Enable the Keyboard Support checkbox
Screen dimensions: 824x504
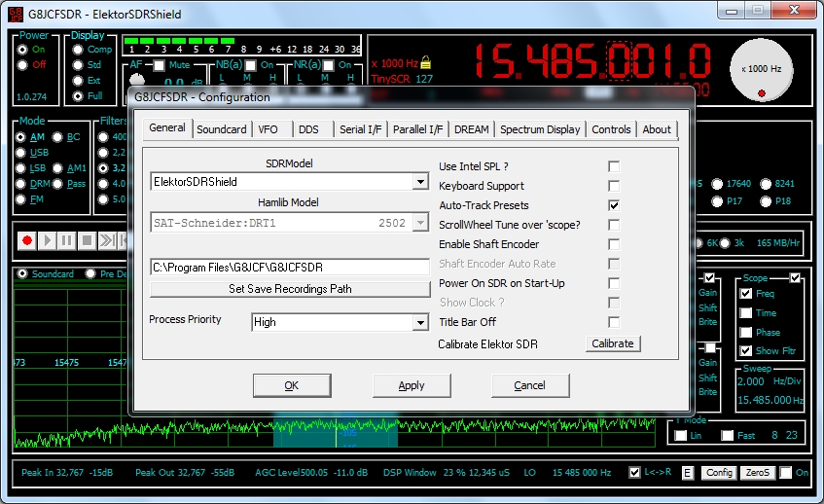tap(614, 186)
